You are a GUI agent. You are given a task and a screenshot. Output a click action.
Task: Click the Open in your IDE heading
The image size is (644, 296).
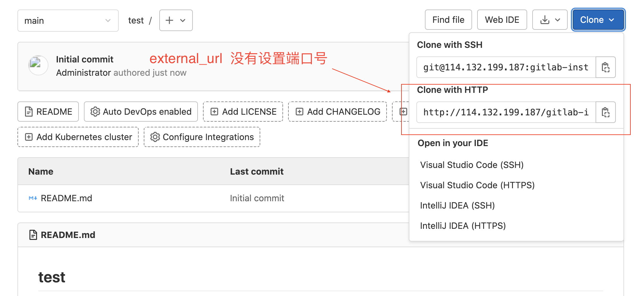coord(453,143)
